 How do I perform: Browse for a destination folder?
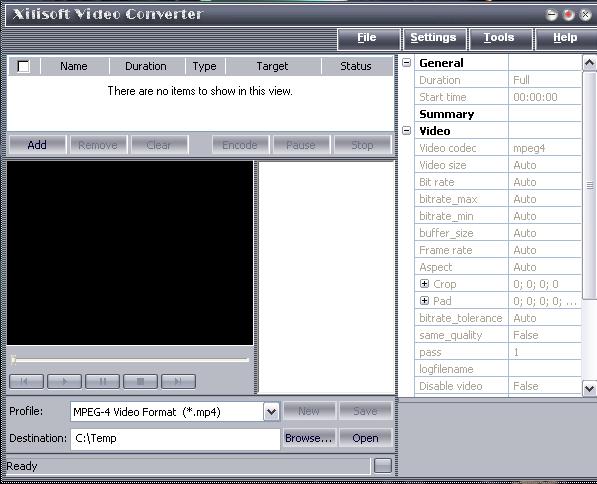click(309, 439)
